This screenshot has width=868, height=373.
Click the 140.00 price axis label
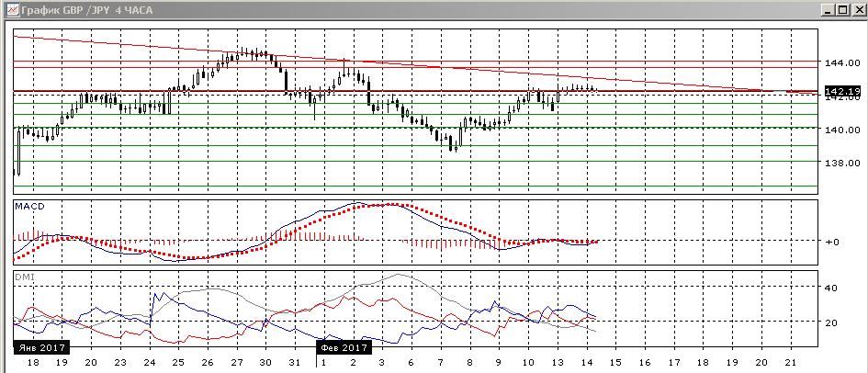[x=841, y=130]
